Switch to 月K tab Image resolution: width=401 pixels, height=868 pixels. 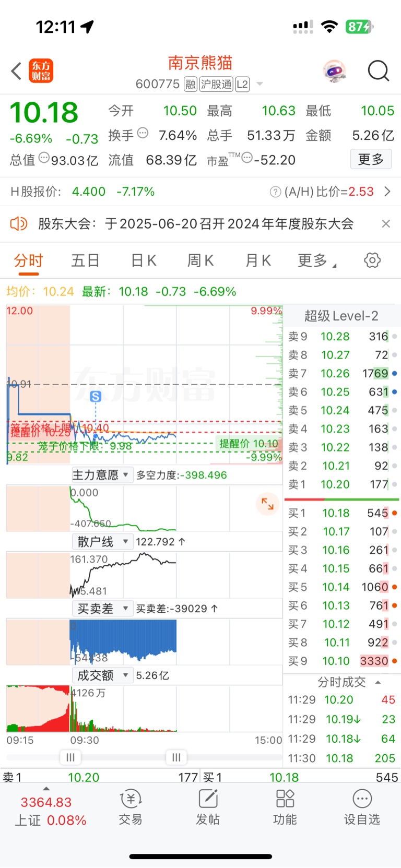(258, 260)
